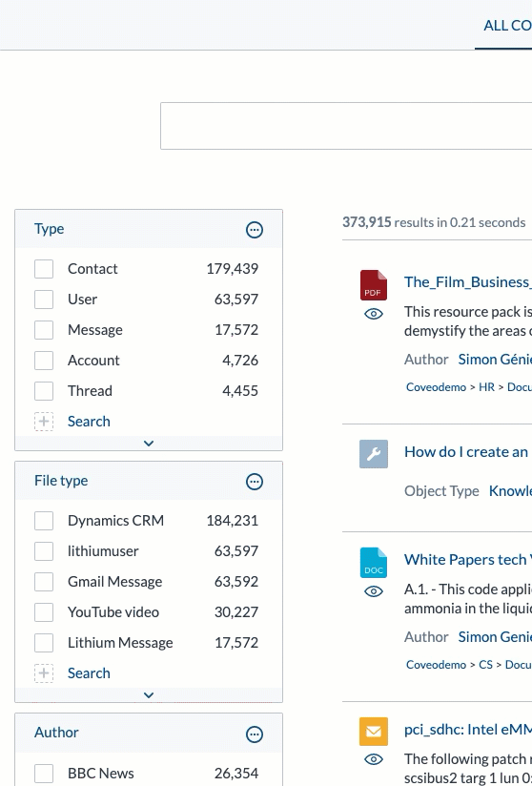Click Search link in File type facet

[89, 672]
